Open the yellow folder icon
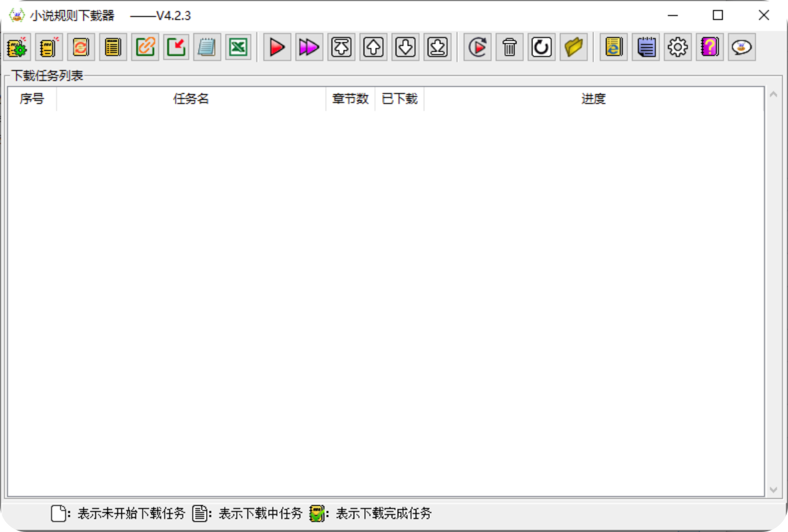 point(573,47)
